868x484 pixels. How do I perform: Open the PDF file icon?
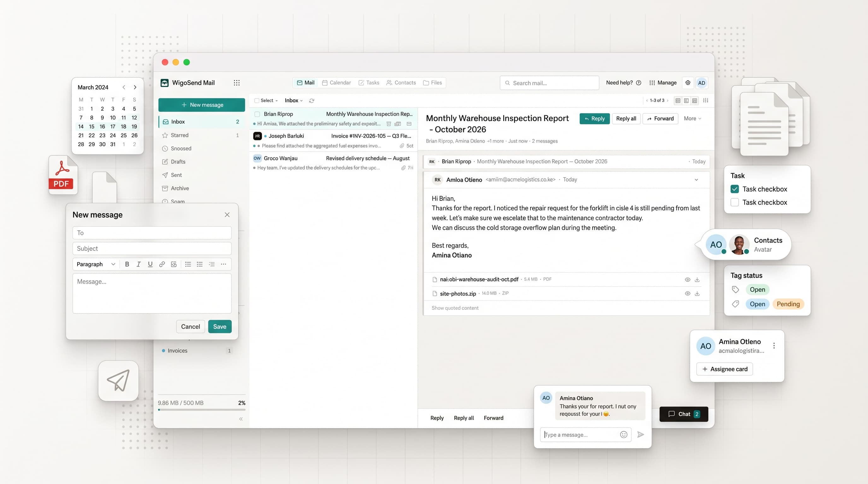pos(63,175)
